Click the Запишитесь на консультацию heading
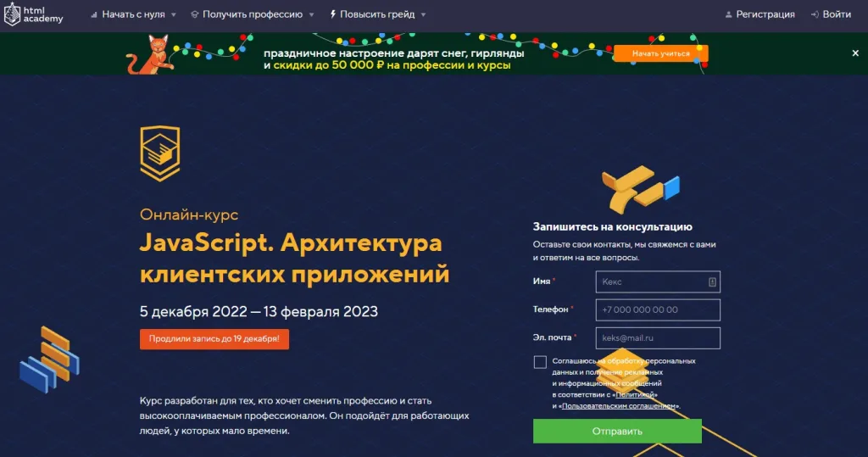Image resolution: width=868 pixels, height=457 pixels. click(x=612, y=226)
